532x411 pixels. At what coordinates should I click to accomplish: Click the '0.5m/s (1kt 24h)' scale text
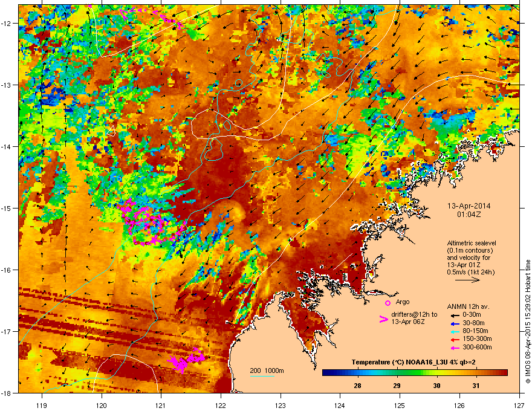click(470, 272)
